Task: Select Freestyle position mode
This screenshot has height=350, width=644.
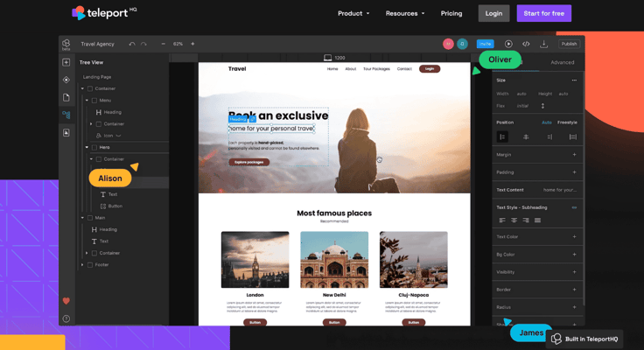Action: click(x=567, y=122)
